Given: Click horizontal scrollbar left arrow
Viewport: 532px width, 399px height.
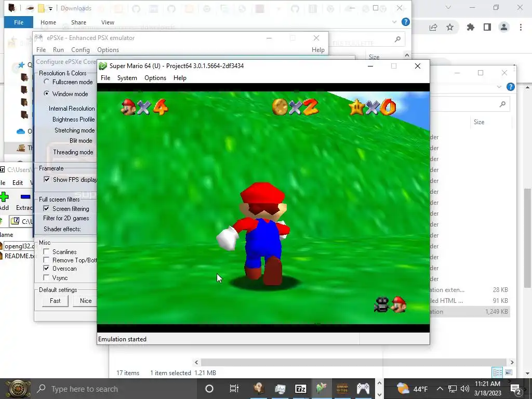Looking at the screenshot, I should coord(196,362).
